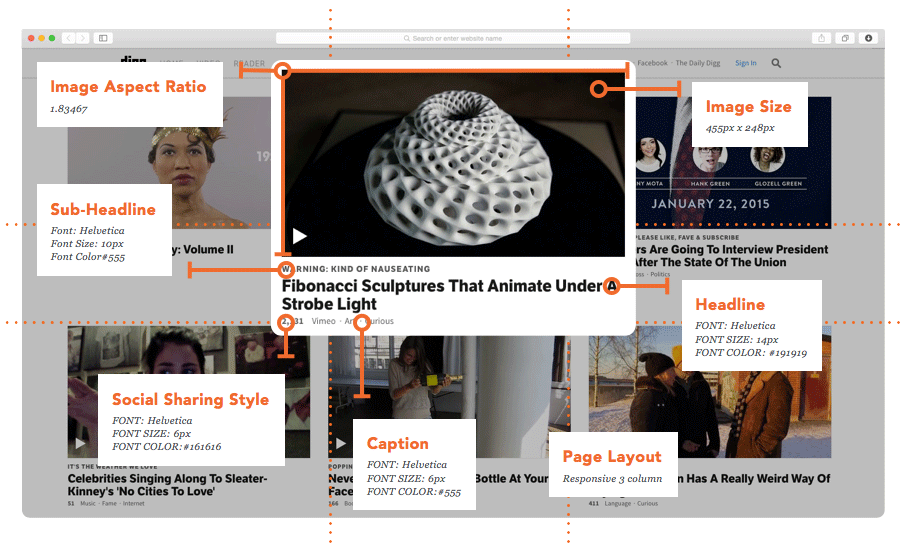This screenshot has height=547, width=907.
Task: Go back with Safari's back arrow
Action: click(x=69, y=38)
